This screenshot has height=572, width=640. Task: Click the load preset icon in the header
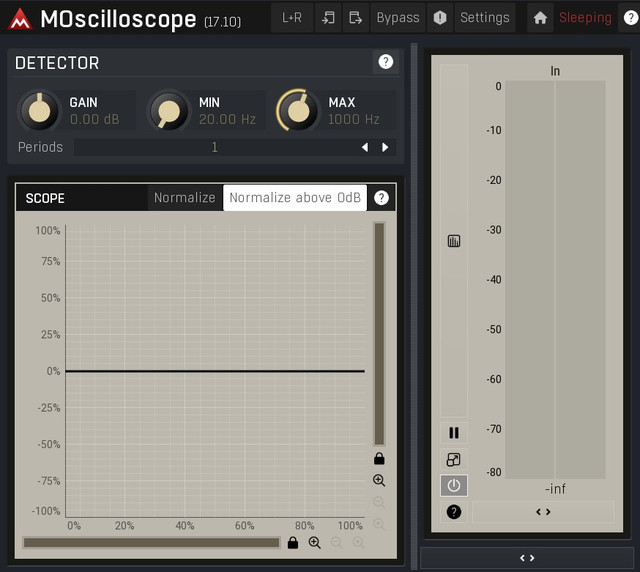[x=328, y=18]
